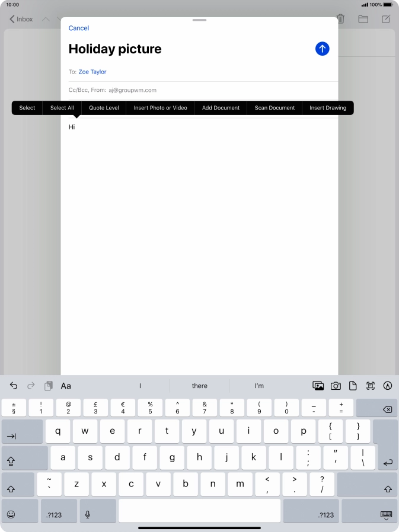Expand the Cc/Bcc, From field
The width and height of the screenshot is (399, 532).
(112, 90)
